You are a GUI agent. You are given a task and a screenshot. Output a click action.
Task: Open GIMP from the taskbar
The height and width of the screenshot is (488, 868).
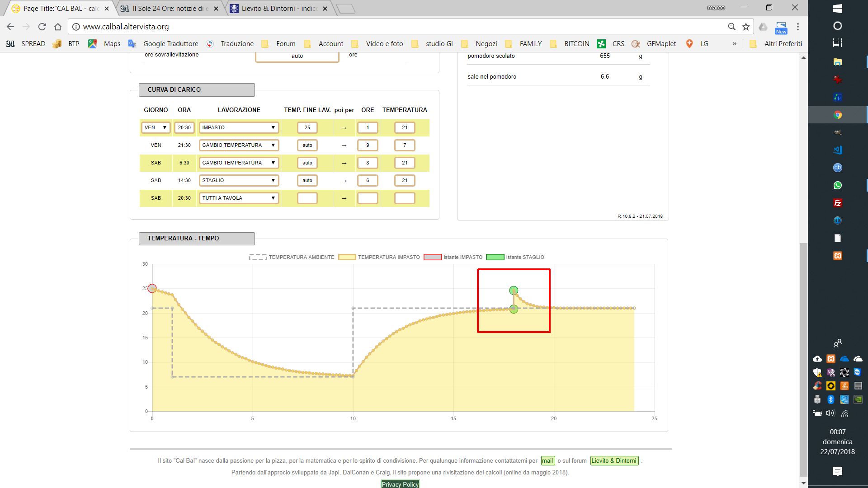[838, 132]
